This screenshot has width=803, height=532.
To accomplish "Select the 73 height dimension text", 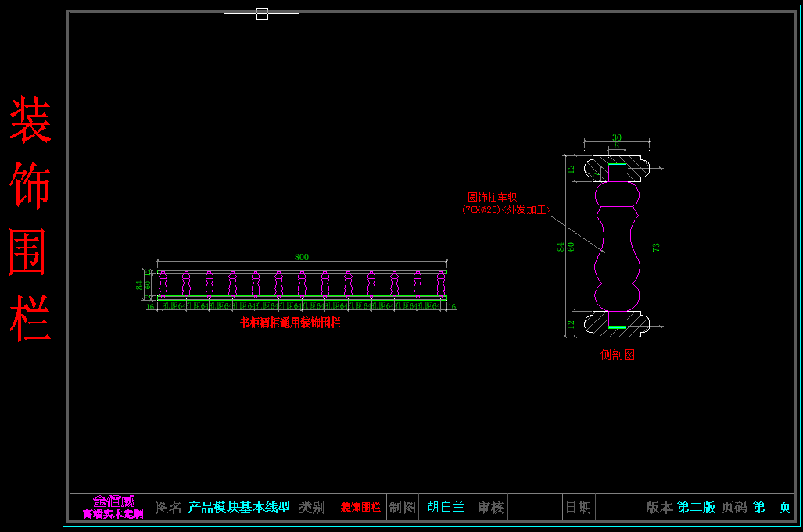I will click(x=656, y=246).
